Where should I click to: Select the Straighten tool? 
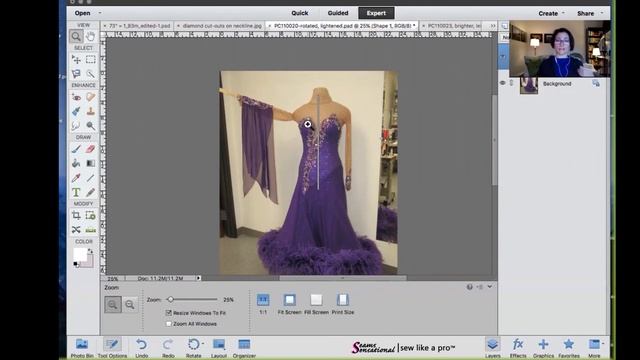tap(91, 230)
